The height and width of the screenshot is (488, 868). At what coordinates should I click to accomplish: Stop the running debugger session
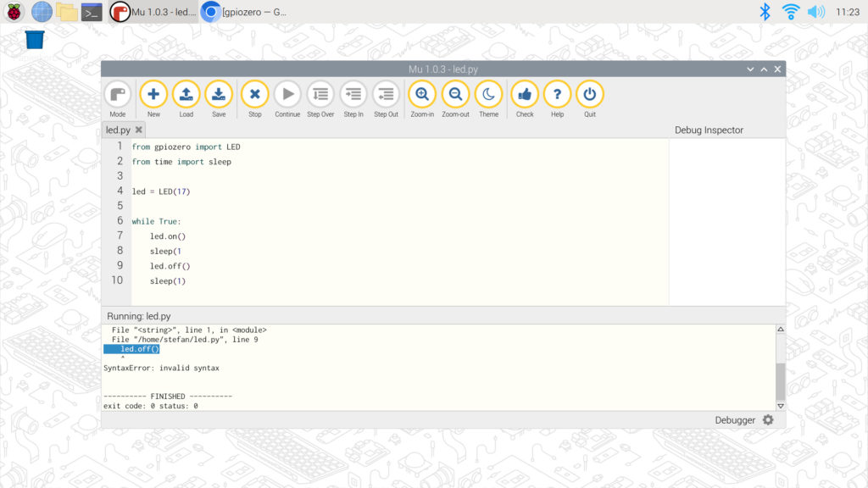pyautogui.click(x=254, y=95)
